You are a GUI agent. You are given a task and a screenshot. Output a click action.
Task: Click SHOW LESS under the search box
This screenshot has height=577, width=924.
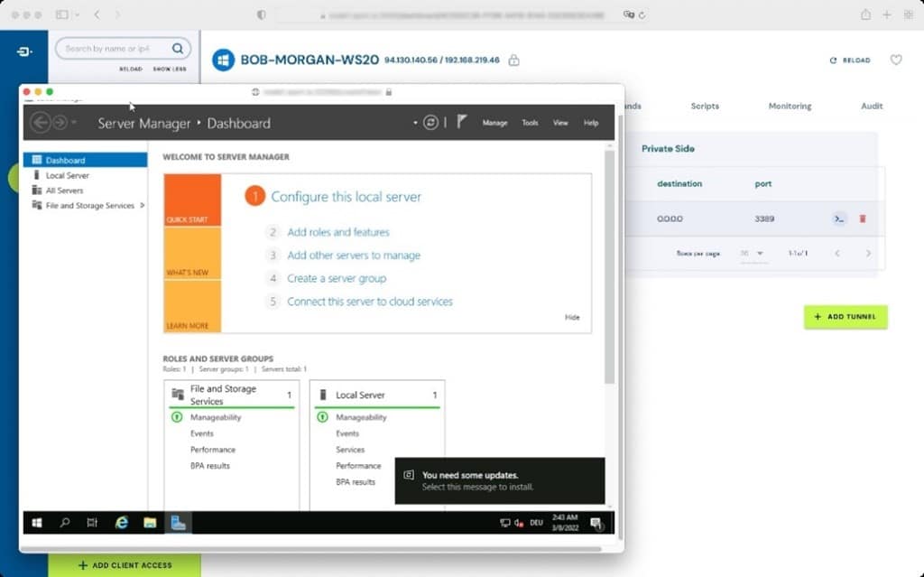[170, 69]
